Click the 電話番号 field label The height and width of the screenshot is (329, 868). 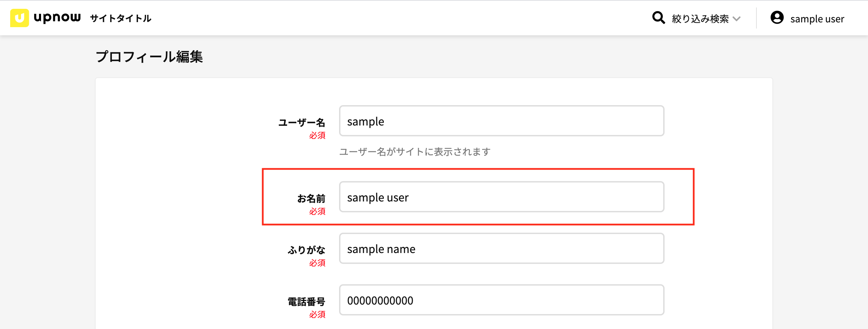click(x=307, y=302)
